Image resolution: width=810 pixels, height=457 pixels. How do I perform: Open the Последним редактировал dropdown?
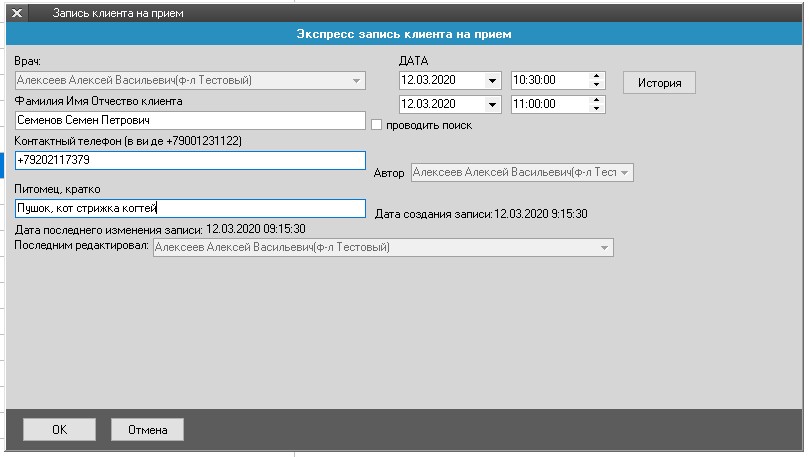pyautogui.click(x=604, y=247)
